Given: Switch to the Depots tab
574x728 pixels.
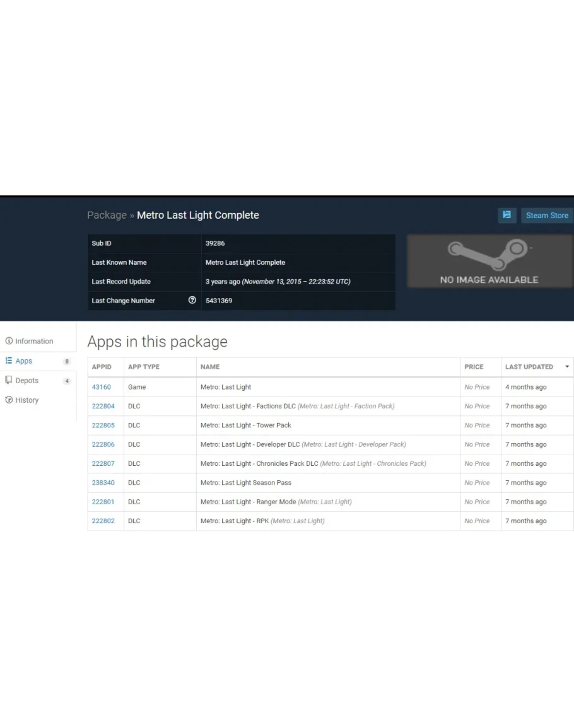Looking at the screenshot, I should (x=26, y=381).
